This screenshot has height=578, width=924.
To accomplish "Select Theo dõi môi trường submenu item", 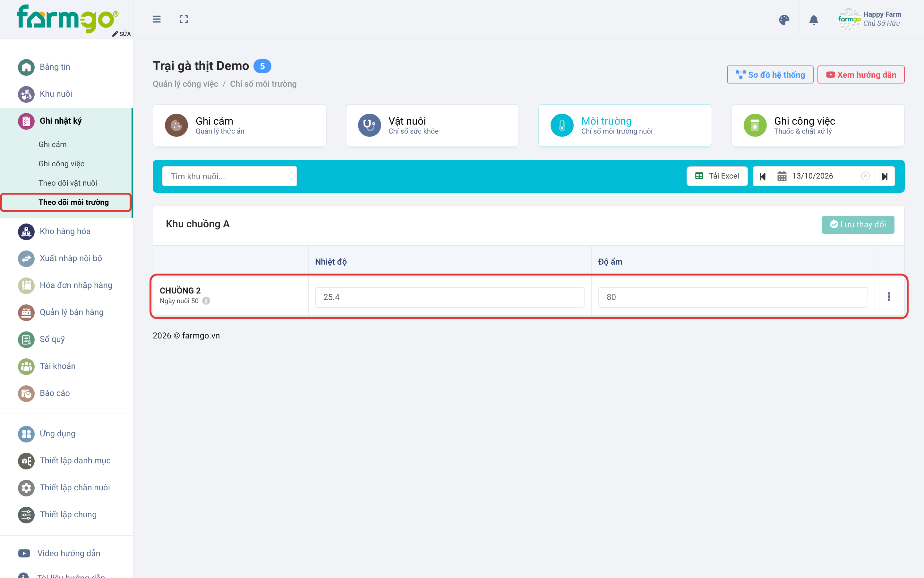I will (73, 202).
